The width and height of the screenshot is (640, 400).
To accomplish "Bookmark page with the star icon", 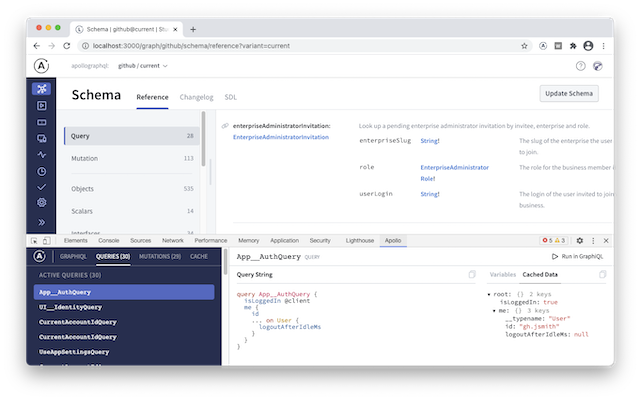I will click(x=524, y=46).
